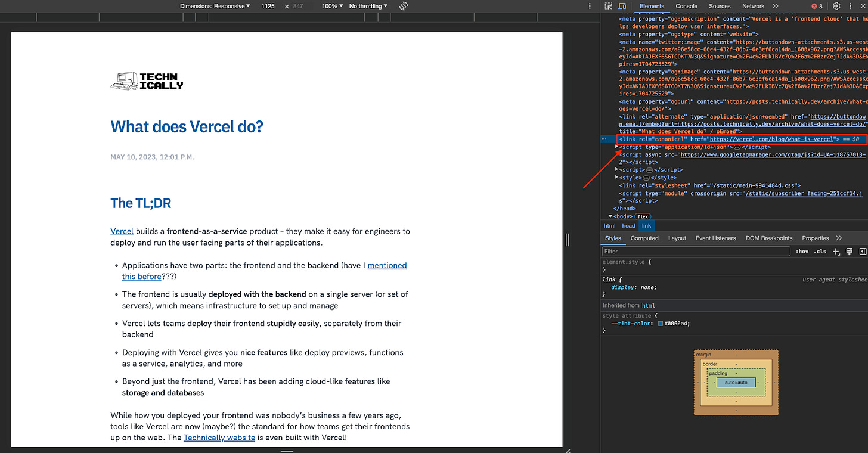This screenshot has width=868, height=453.
Task: Select the Layout tab
Action: [x=677, y=238]
